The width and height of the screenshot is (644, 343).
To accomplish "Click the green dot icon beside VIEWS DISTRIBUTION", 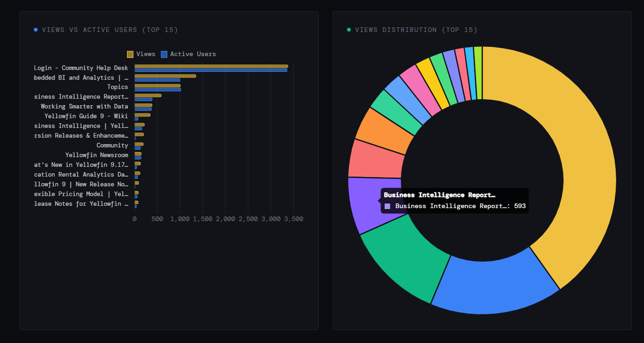I will click(x=349, y=29).
